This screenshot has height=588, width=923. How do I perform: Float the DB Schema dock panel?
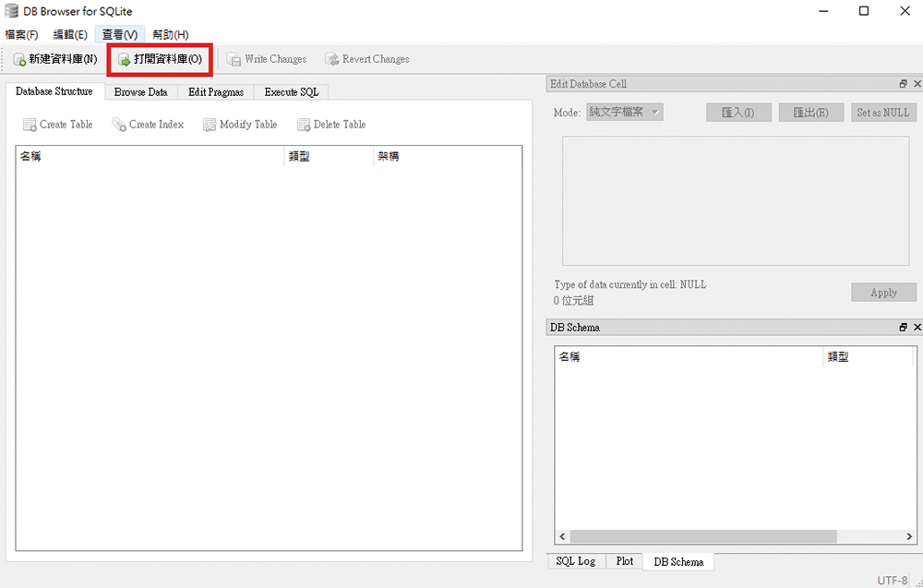pyautogui.click(x=903, y=328)
